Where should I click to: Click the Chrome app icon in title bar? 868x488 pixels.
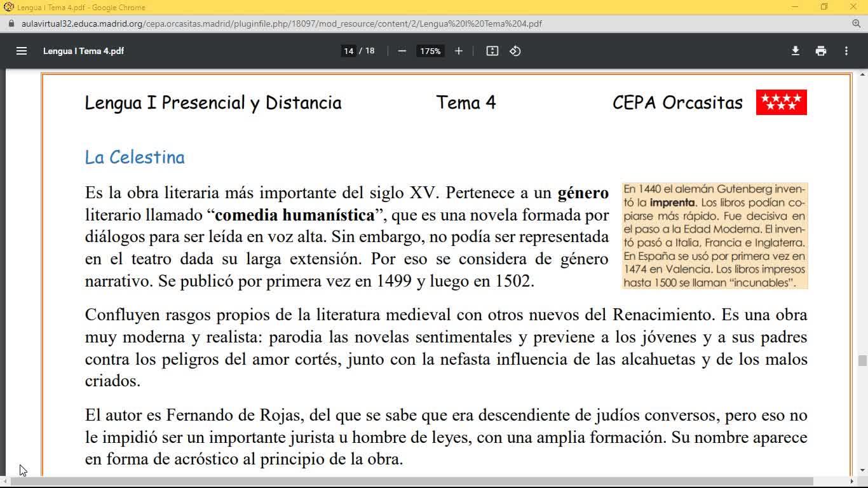8,7
